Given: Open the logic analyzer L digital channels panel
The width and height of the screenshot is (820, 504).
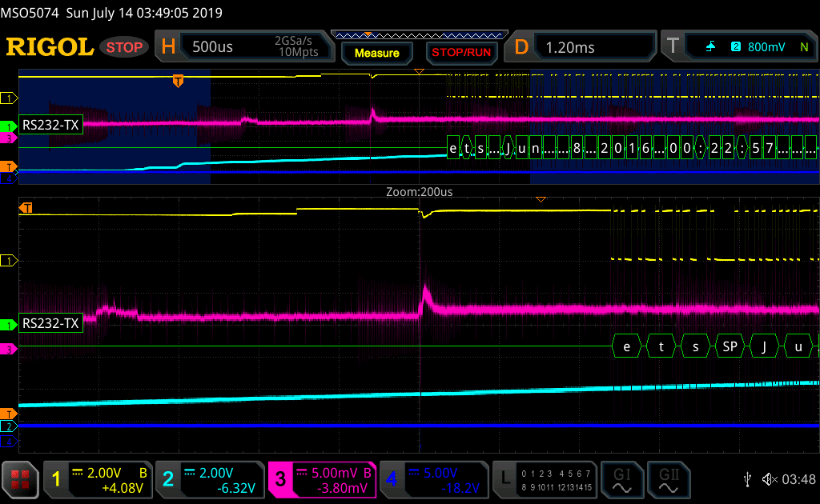Looking at the screenshot, I should coord(545,479).
